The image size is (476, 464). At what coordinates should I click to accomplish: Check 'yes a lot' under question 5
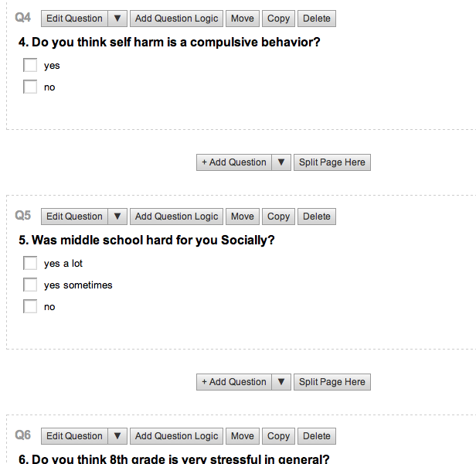point(30,264)
